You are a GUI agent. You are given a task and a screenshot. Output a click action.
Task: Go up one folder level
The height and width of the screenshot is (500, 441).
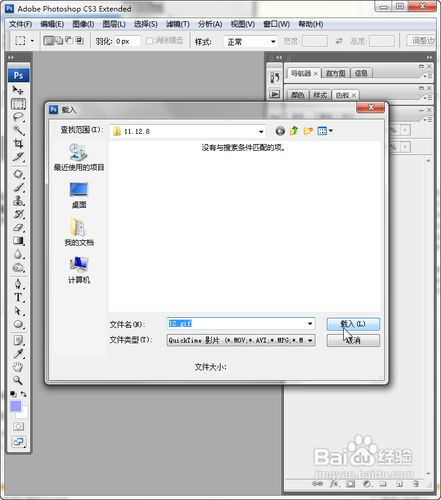pos(294,131)
